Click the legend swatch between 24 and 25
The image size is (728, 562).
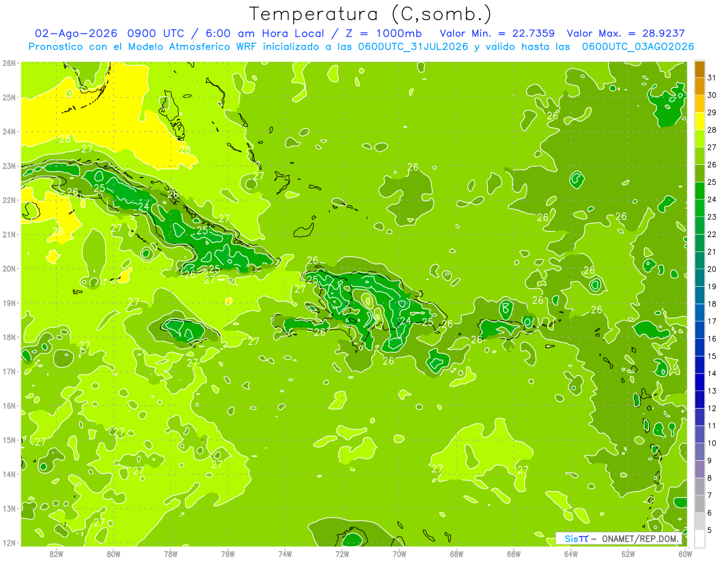[x=699, y=191]
